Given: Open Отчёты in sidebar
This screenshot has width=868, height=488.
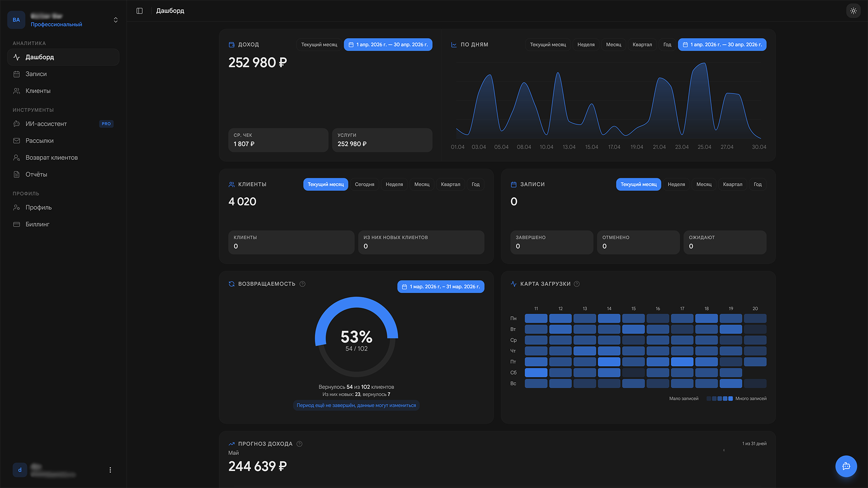Looking at the screenshot, I should pos(63,174).
